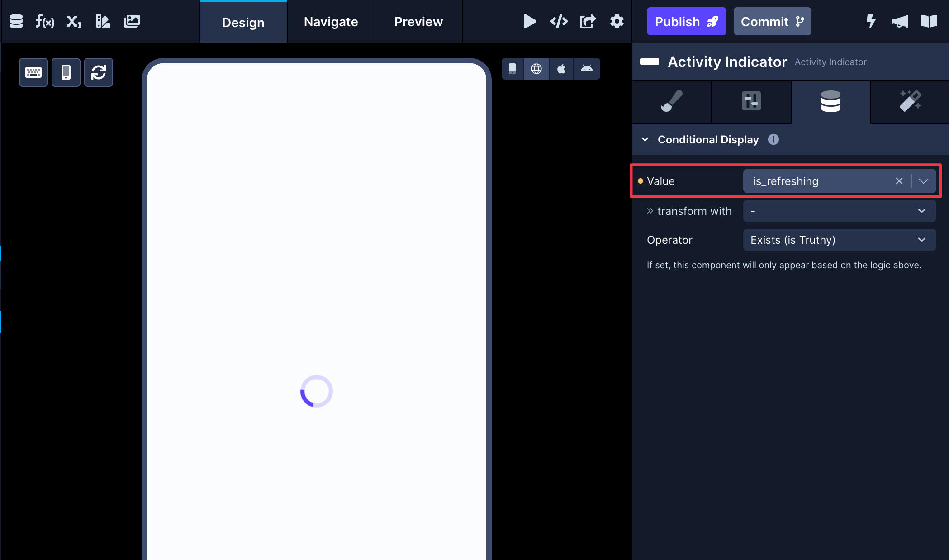Screen dimensions: 949x560
Task: Toggle the device frame view
Action: (66, 72)
